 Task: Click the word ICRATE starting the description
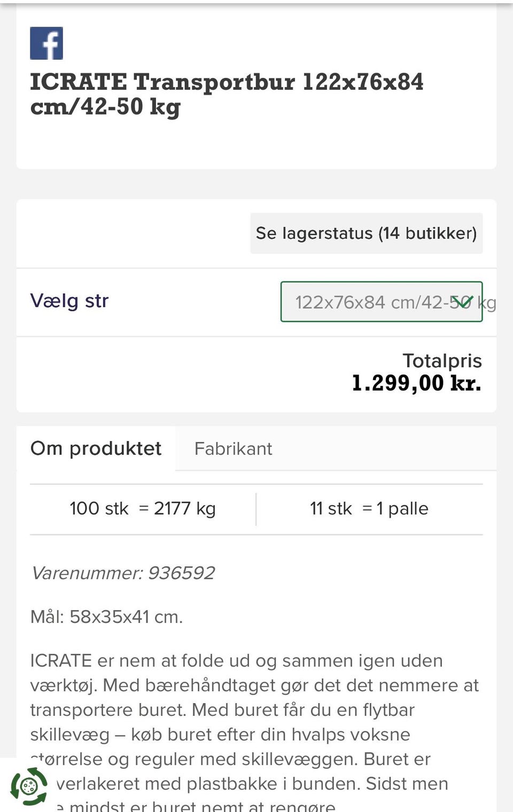click(61, 660)
